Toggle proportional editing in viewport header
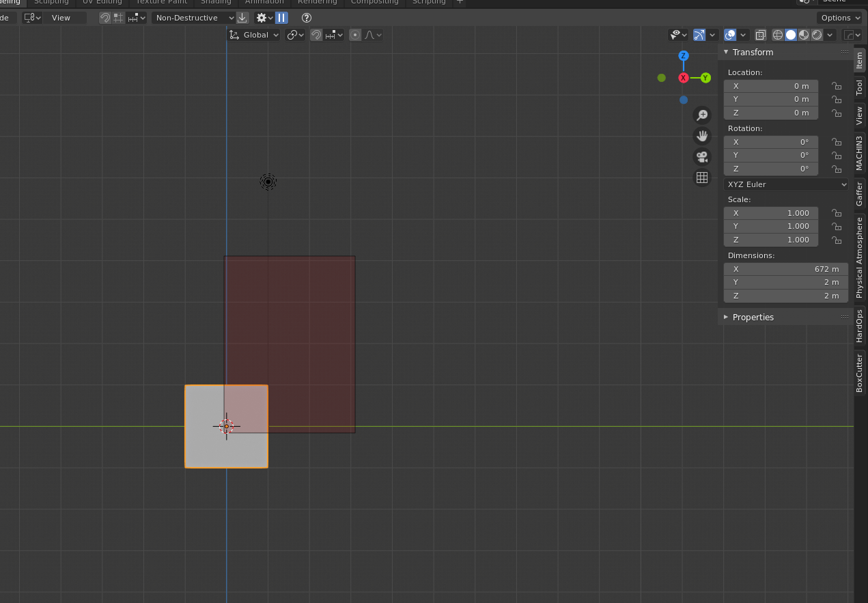This screenshot has width=868, height=603. click(355, 35)
